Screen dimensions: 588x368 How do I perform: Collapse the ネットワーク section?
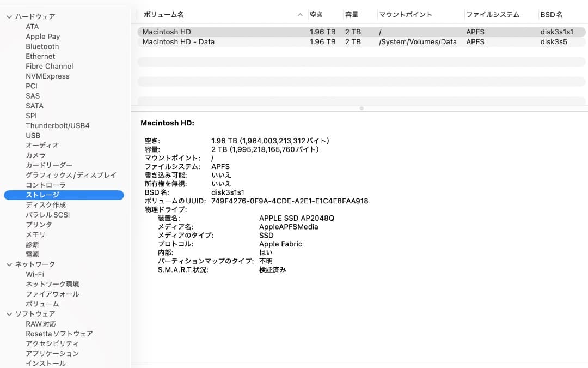8,264
